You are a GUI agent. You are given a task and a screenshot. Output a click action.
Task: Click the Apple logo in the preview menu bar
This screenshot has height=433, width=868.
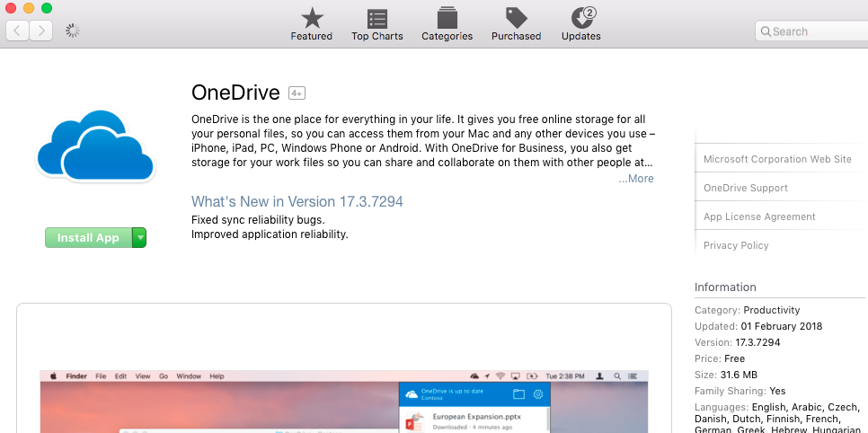coord(54,376)
